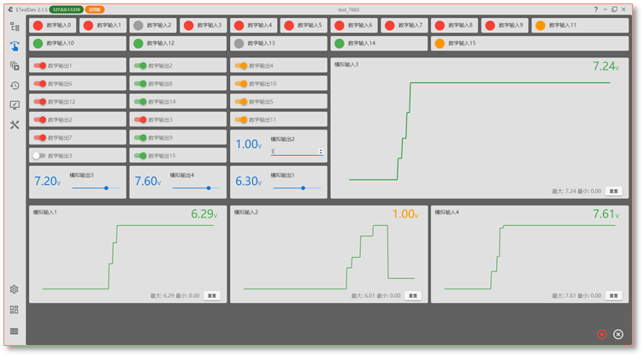The height and width of the screenshot is (357, 644).
Task: Click the 模拟输出2 spinner arrows
Action: pos(321,152)
